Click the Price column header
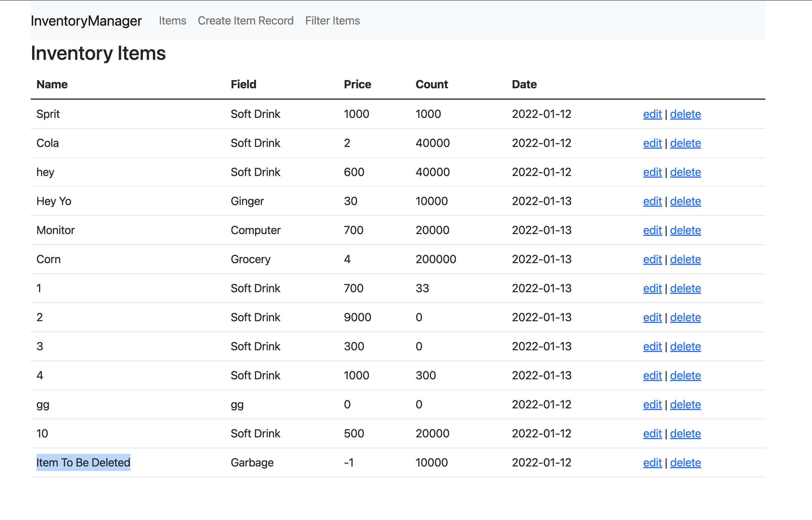The image size is (812, 520). point(357,84)
